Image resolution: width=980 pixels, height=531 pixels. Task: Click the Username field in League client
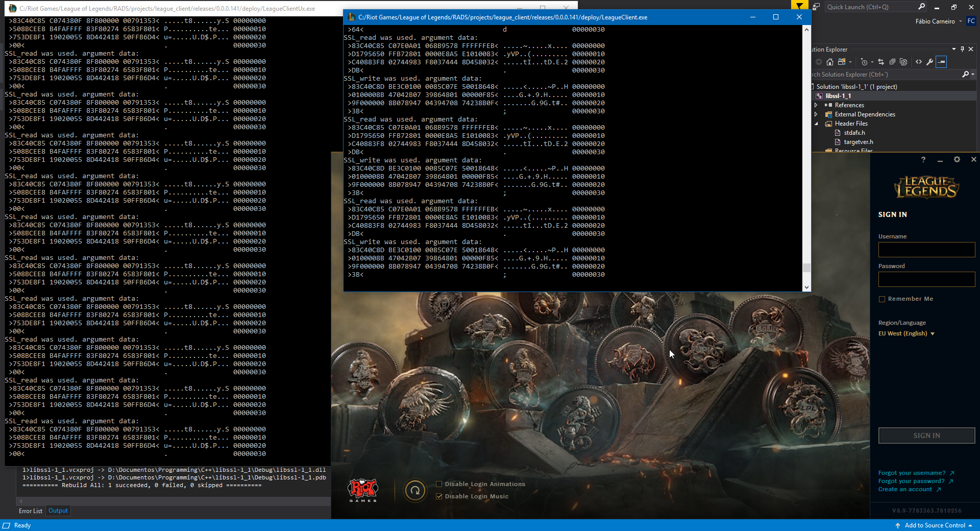tap(926, 250)
